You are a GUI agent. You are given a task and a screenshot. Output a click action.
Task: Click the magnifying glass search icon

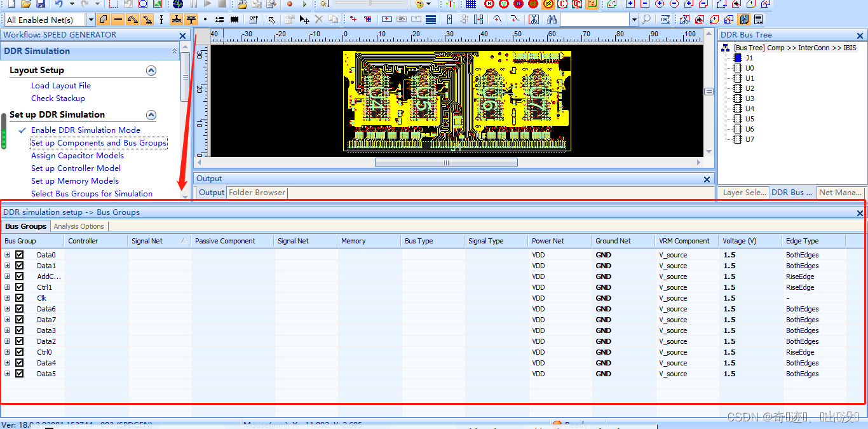646,20
